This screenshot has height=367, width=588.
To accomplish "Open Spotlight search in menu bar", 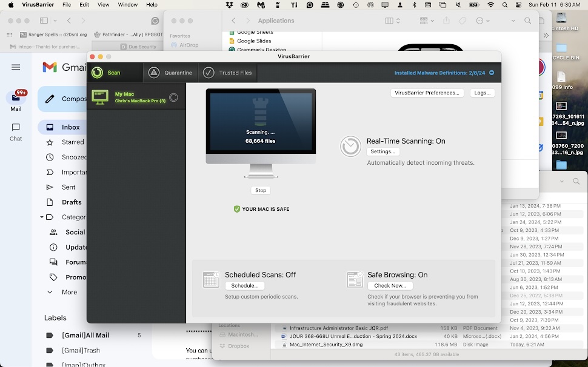I will click(x=505, y=4).
